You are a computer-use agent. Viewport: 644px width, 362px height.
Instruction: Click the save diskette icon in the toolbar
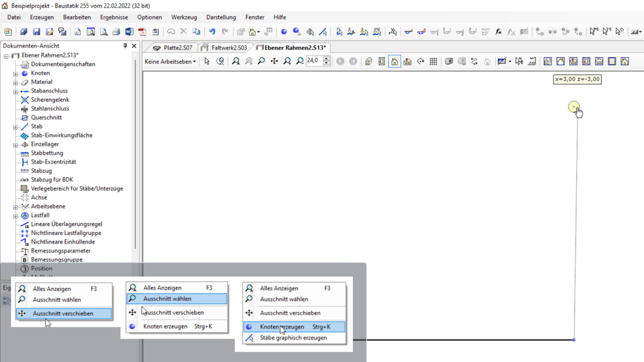pos(36,32)
